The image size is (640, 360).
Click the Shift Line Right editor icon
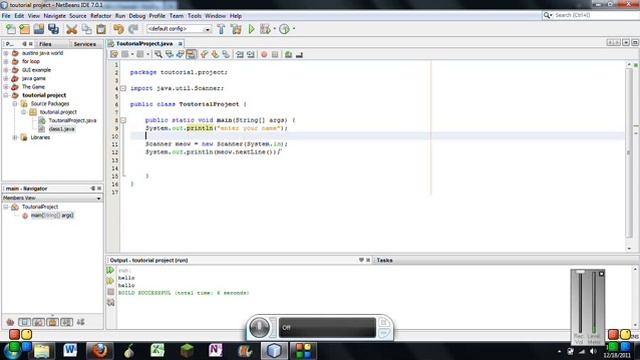coord(251,54)
